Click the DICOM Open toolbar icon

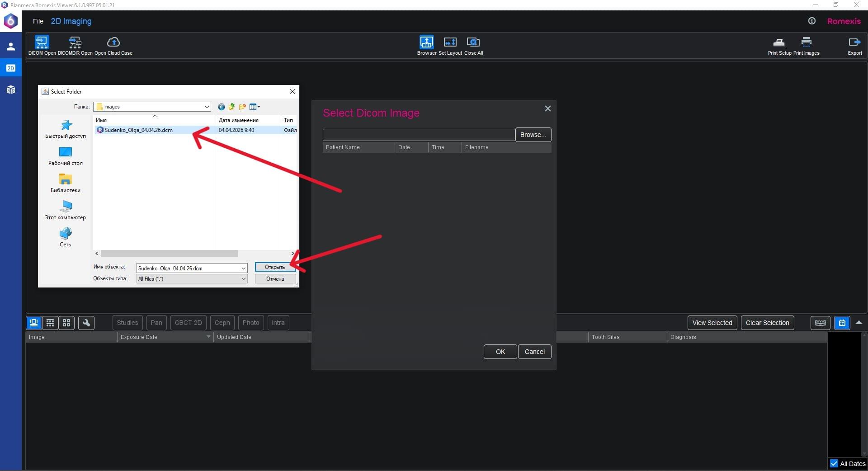42,42
